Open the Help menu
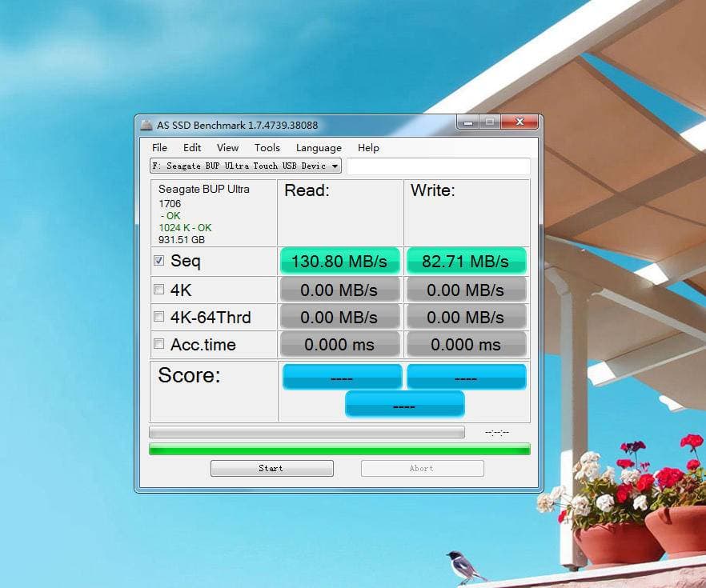 click(368, 148)
